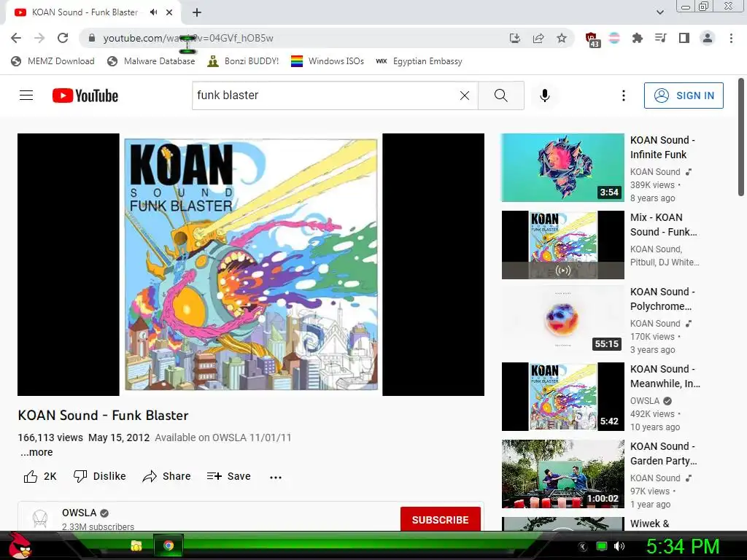Open more actions ellipsis under the video
Image resolution: width=747 pixels, height=560 pixels.
click(275, 477)
